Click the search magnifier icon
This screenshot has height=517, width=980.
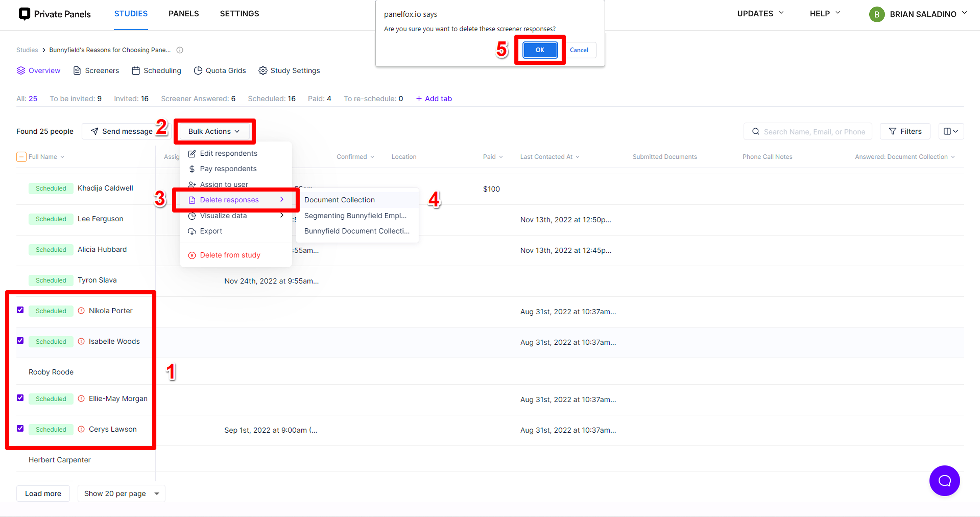(756, 131)
